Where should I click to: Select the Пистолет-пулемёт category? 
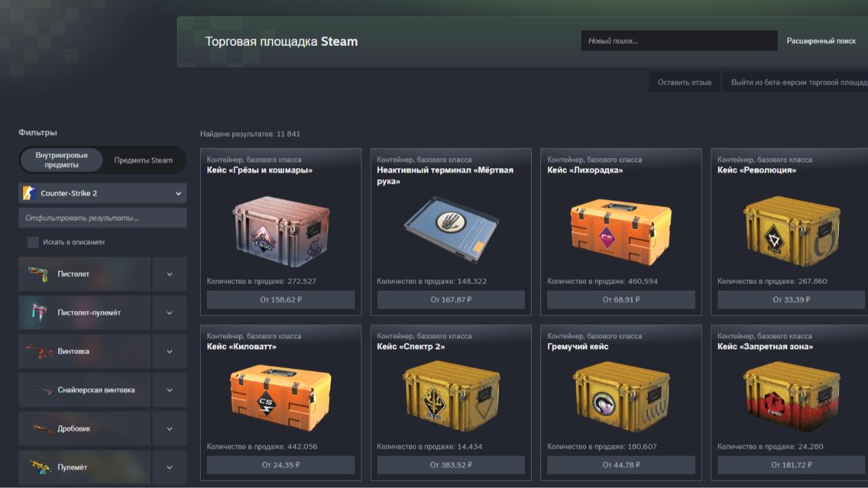coord(84,313)
